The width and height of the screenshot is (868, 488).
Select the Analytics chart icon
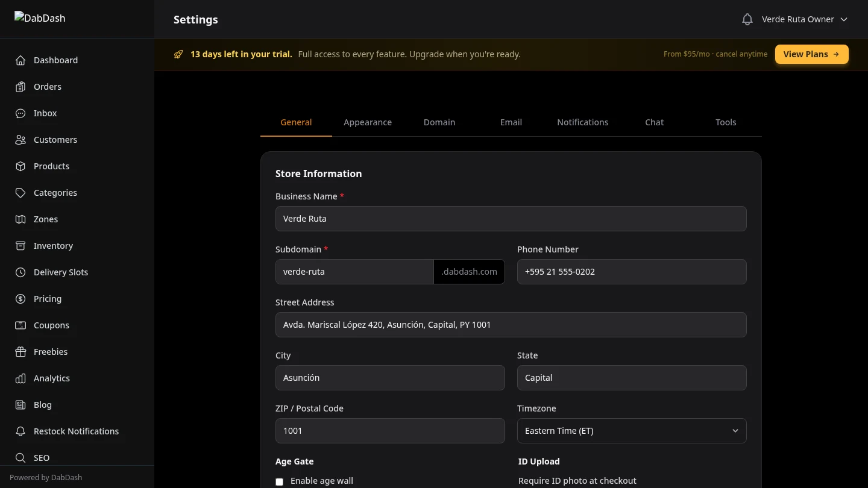coord(20,378)
